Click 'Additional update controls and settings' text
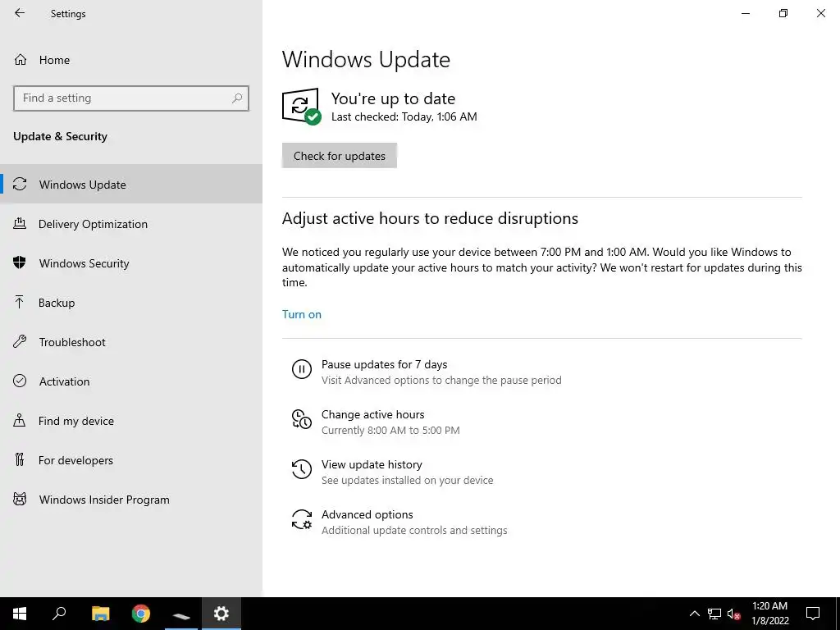 pos(414,531)
